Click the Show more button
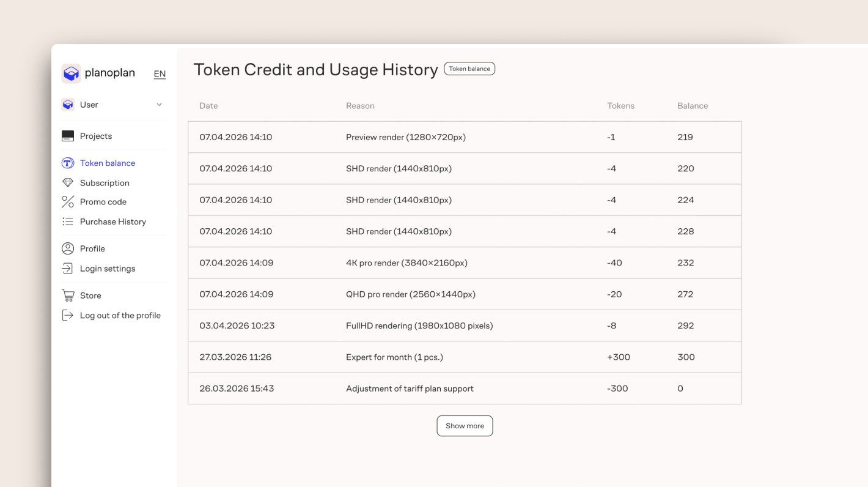The height and width of the screenshot is (487, 868). [x=465, y=425]
